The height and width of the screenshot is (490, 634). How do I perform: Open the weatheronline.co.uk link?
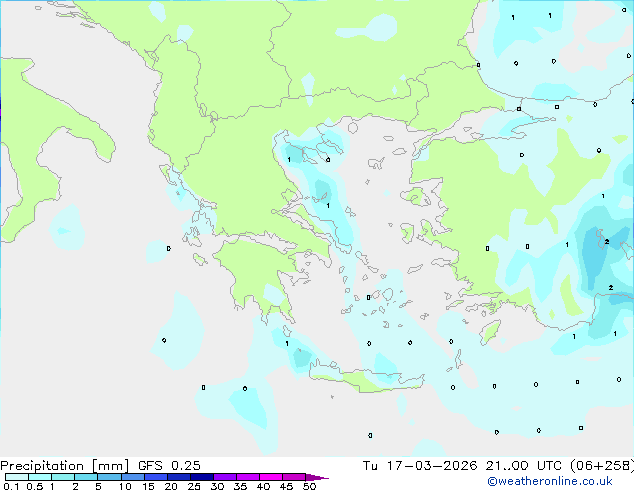(550, 481)
